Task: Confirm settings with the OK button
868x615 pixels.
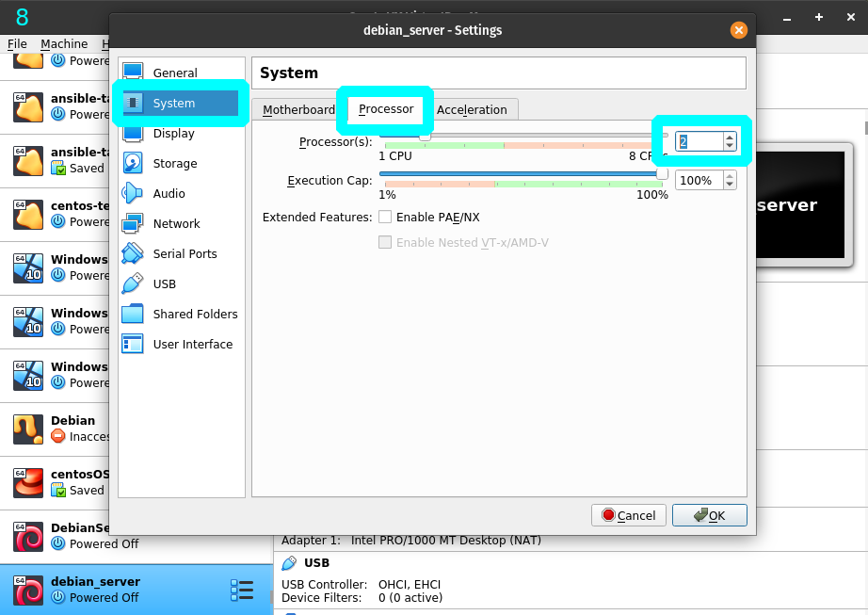Action: coord(709,515)
